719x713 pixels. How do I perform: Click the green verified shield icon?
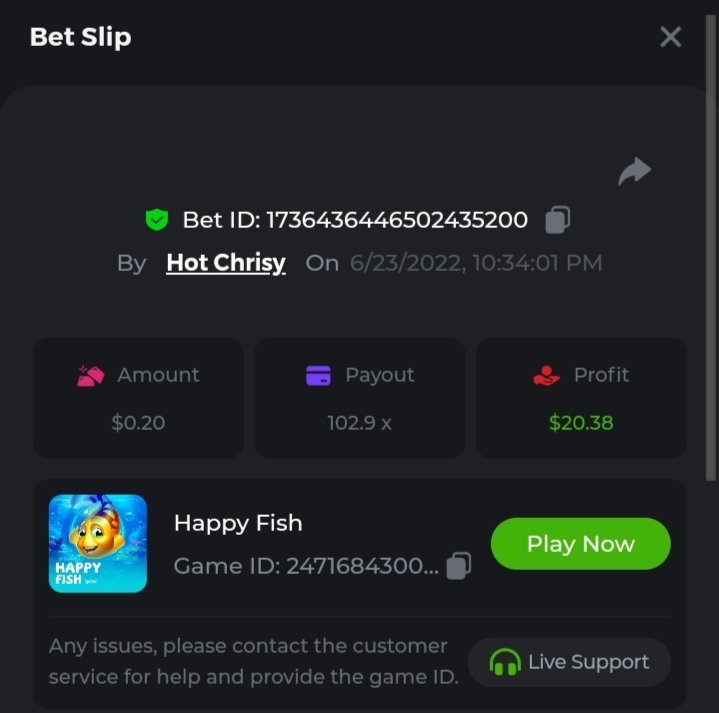tap(157, 220)
